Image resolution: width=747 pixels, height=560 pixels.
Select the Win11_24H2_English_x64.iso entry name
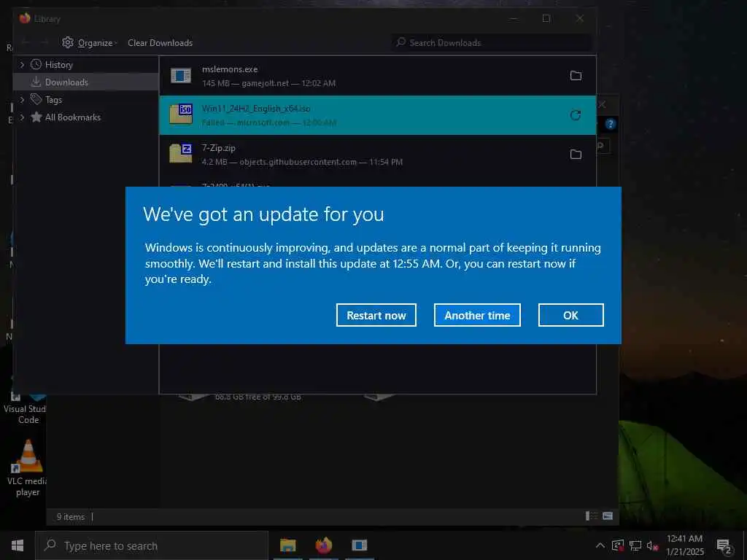tap(256, 109)
